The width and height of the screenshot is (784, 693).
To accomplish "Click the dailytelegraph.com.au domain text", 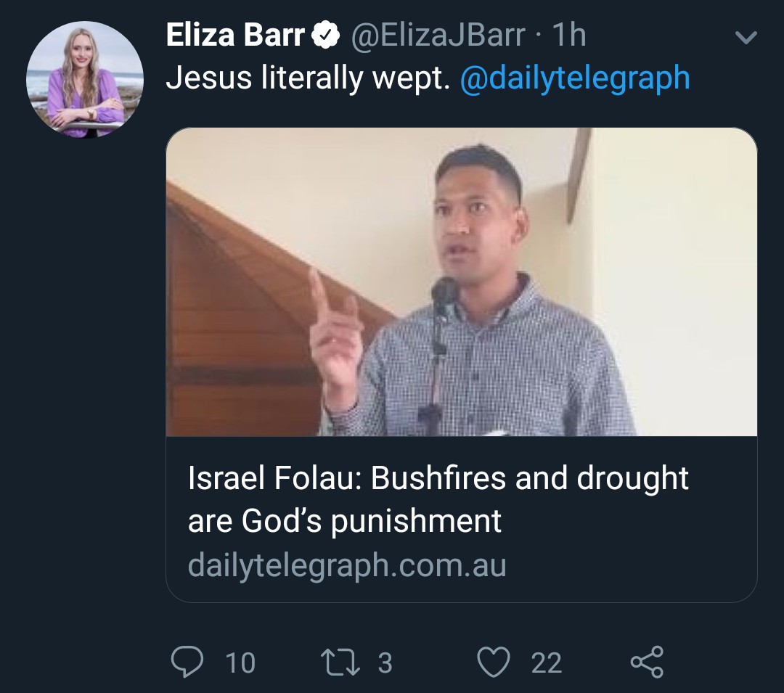I will click(346, 565).
